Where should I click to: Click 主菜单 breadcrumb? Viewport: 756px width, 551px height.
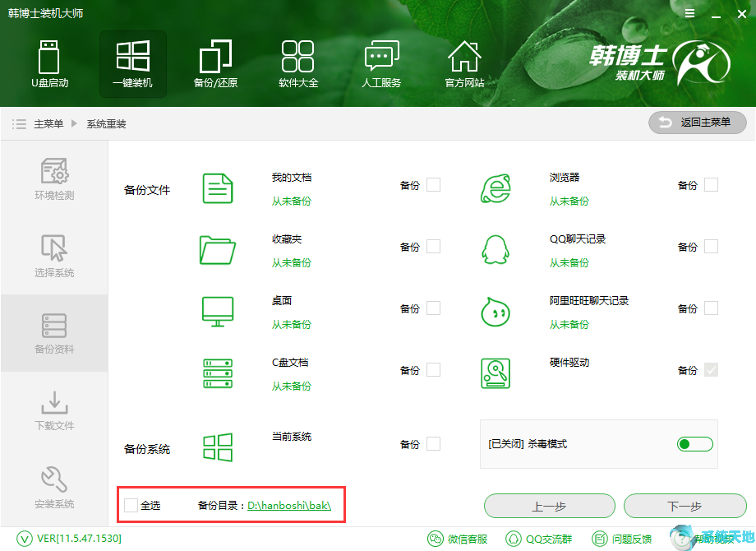(x=48, y=124)
